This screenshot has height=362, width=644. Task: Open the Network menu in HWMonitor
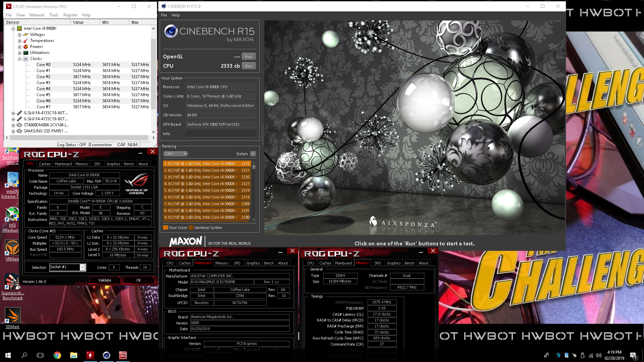[x=37, y=15]
